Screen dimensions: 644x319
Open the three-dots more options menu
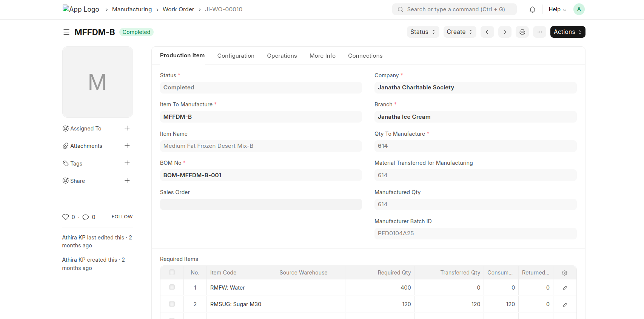point(539,32)
